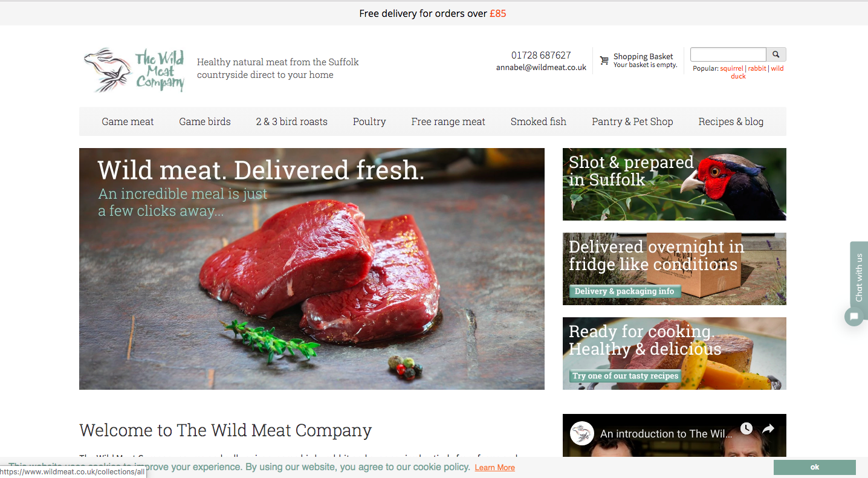
Task: Click the video channel avatar icon
Action: pyautogui.click(x=582, y=433)
